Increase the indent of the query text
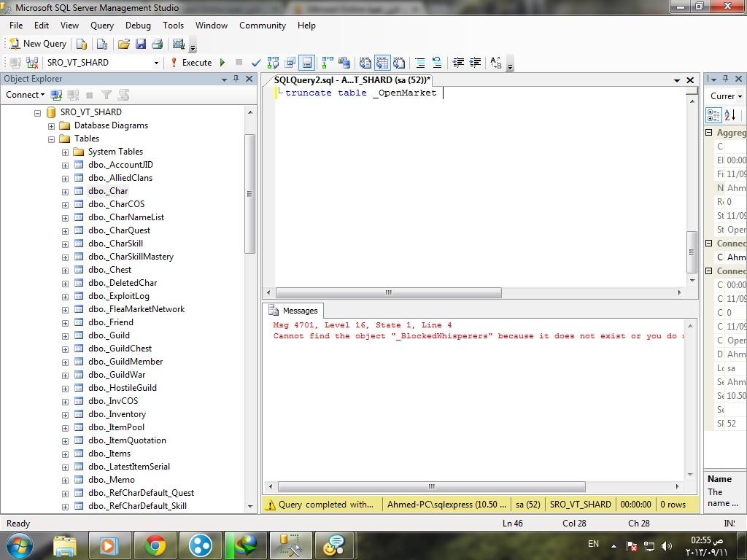The height and width of the screenshot is (560, 747). tap(475, 63)
